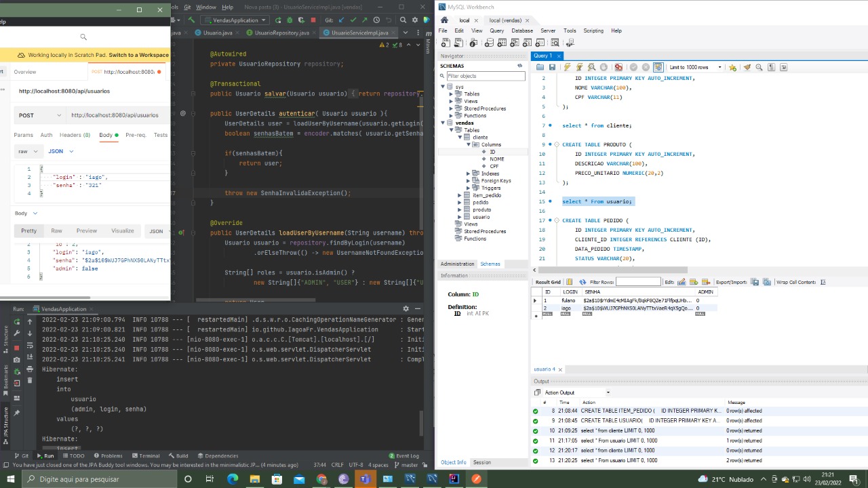Toggle the highlighted auto-commit icon in Query toolbar
Screen dimensions: 868x488
658,67
